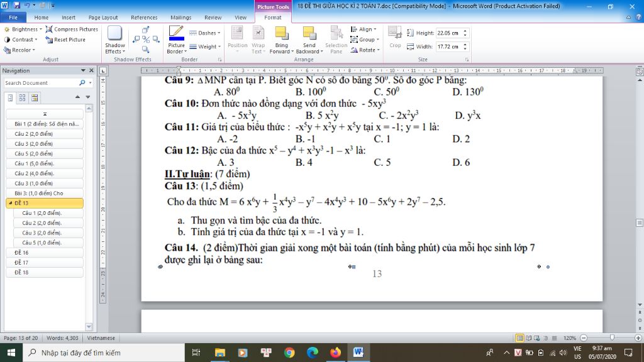Select heading ĐỀ 16
The image size is (644, 362).
coord(45,253)
